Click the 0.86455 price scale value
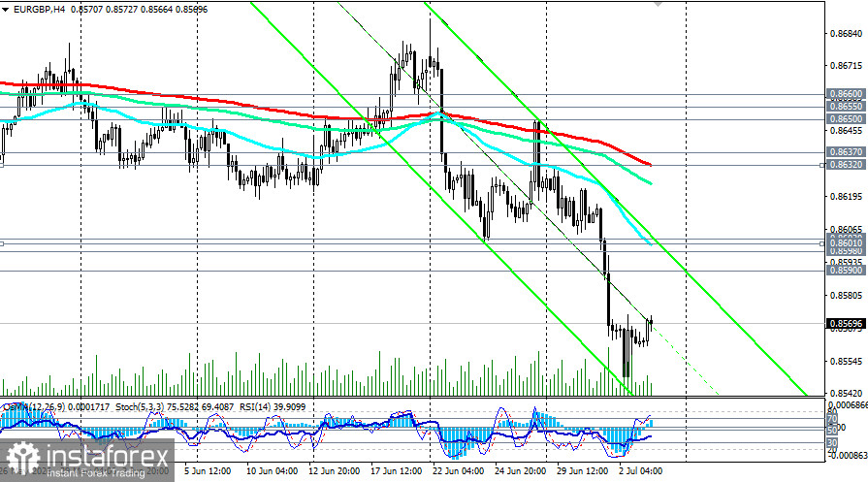868x482 pixels. 847,131
